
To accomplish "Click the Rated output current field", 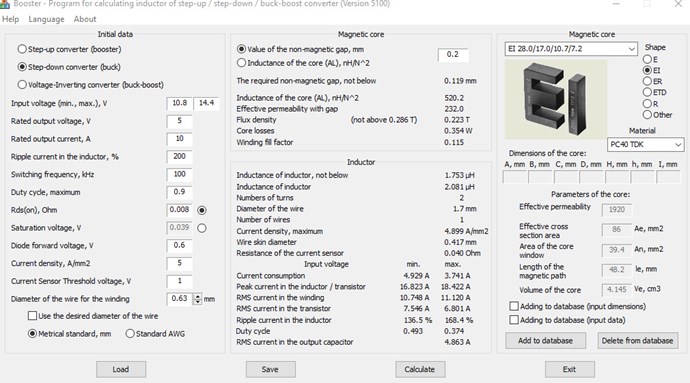I will (180, 139).
